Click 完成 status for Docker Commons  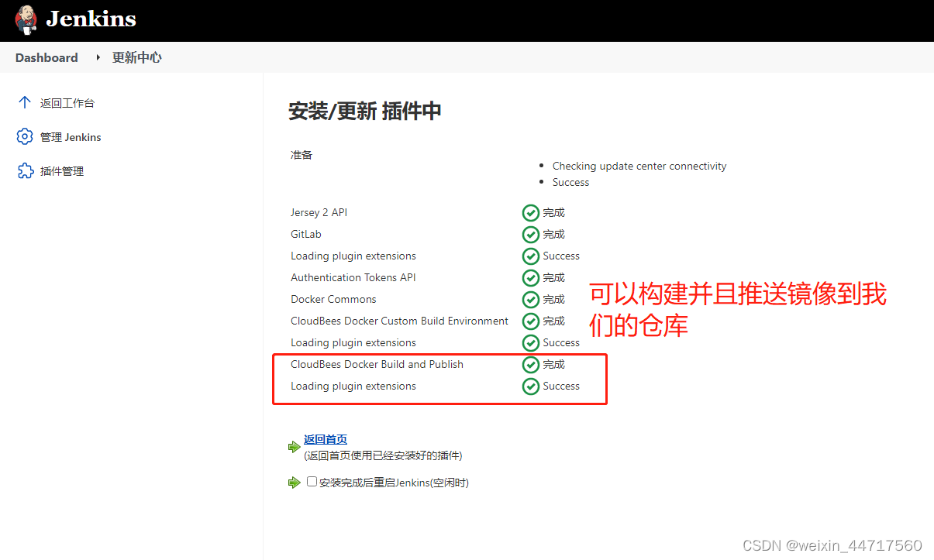[553, 299]
